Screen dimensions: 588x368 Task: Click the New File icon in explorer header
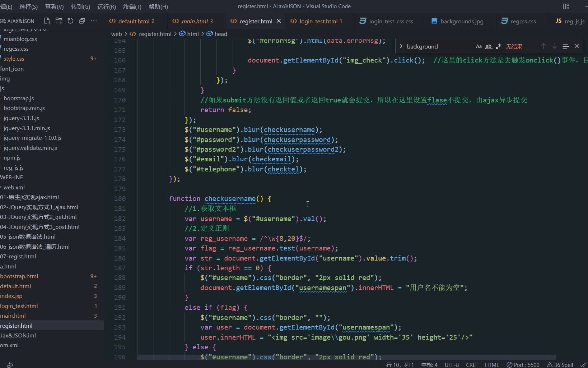[x=47, y=21]
